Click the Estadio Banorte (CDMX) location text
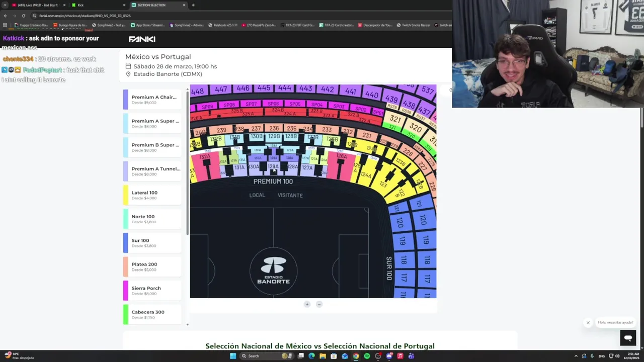Image resolution: width=644 pixels, height=362 pixels. point(168,74)
